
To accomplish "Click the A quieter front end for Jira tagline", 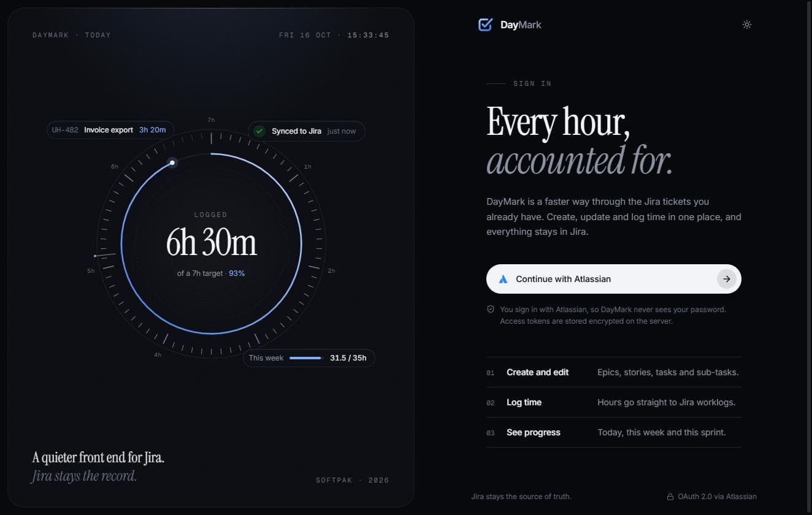I will pos(98,457).
